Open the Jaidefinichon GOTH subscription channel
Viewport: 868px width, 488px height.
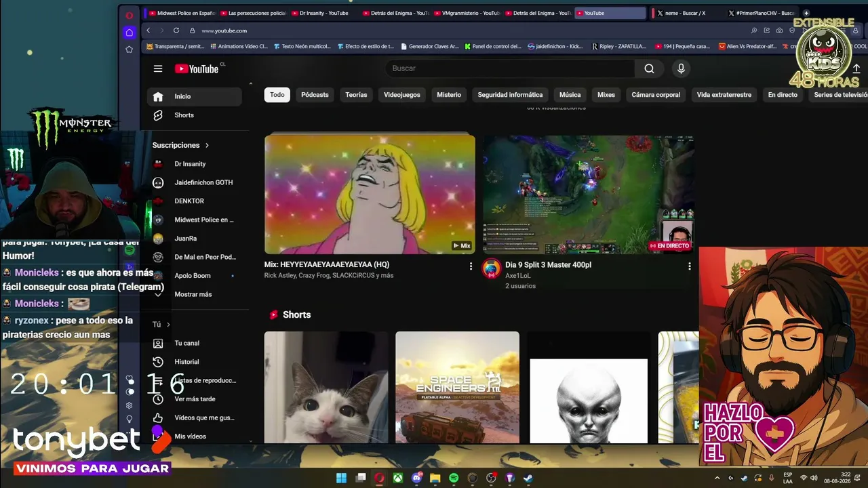pos(194,182)
